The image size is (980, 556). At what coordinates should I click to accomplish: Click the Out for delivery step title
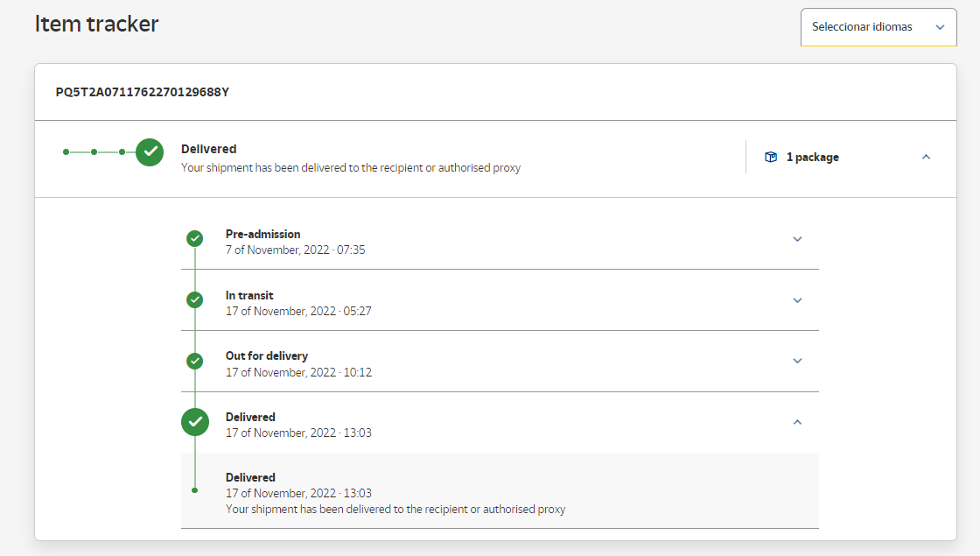coord(267,356)
